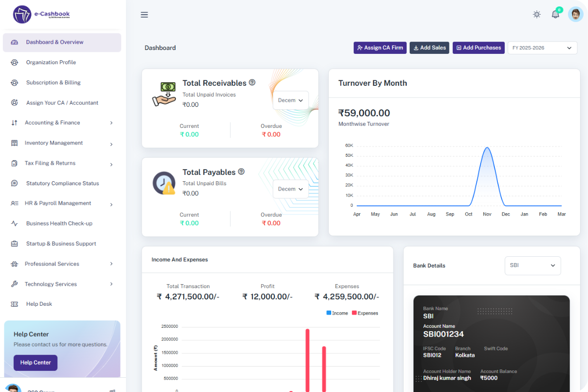Click the HR & Payroll Management icon
This screenshot has width=588, height=392.
[x=13, y=203]
